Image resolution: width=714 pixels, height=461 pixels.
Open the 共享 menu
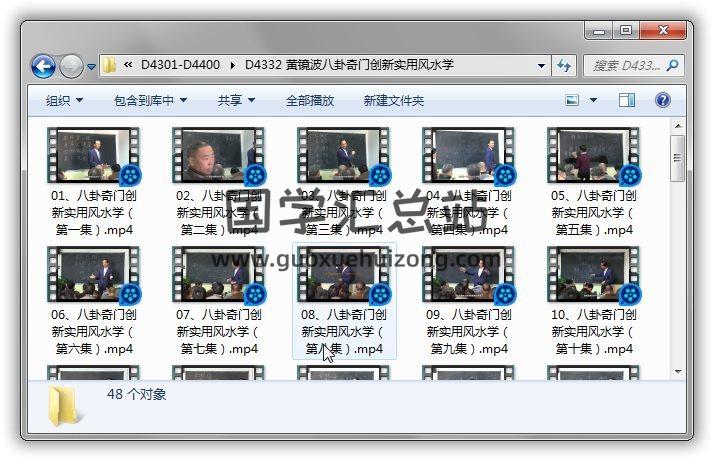(x=236, y=100)
